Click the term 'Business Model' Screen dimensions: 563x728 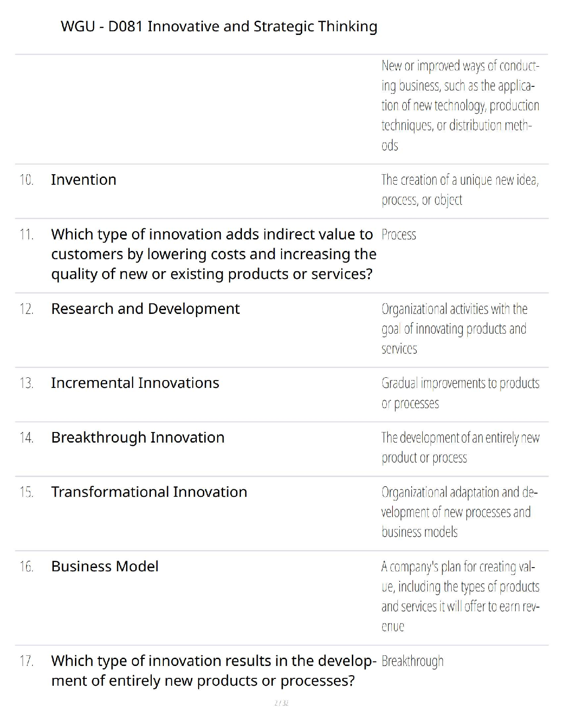(x=105, y=567)
